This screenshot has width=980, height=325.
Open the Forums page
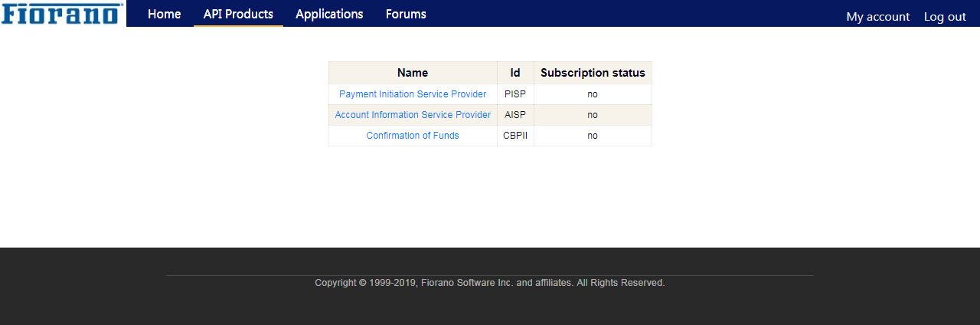point(406,14)
